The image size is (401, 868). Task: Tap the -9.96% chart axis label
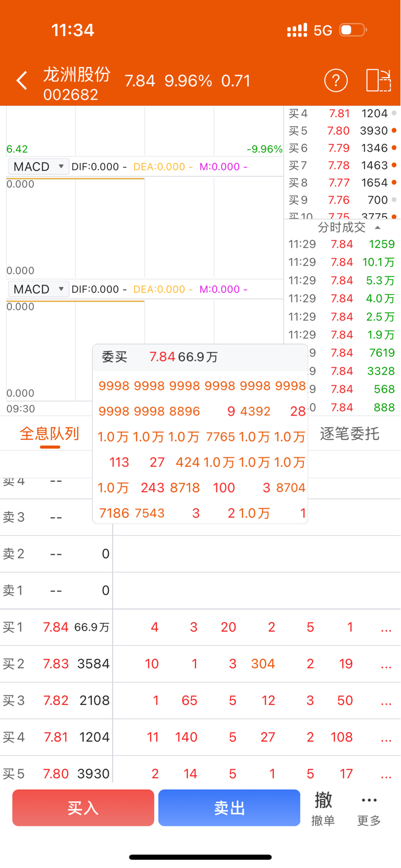pyautogui.click(x=264, y=149)
